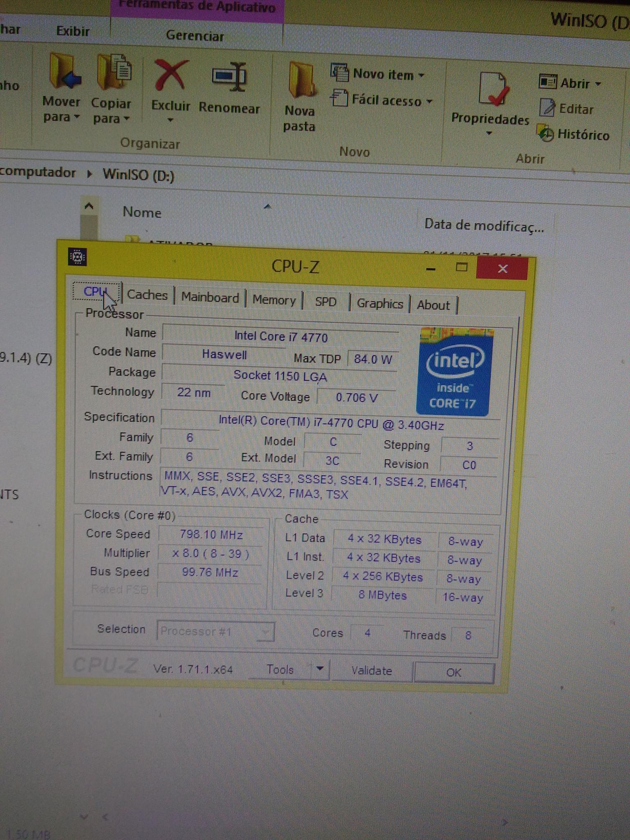
Task: Click the computador breadcrumb segment
Action: tap(38, 172)
